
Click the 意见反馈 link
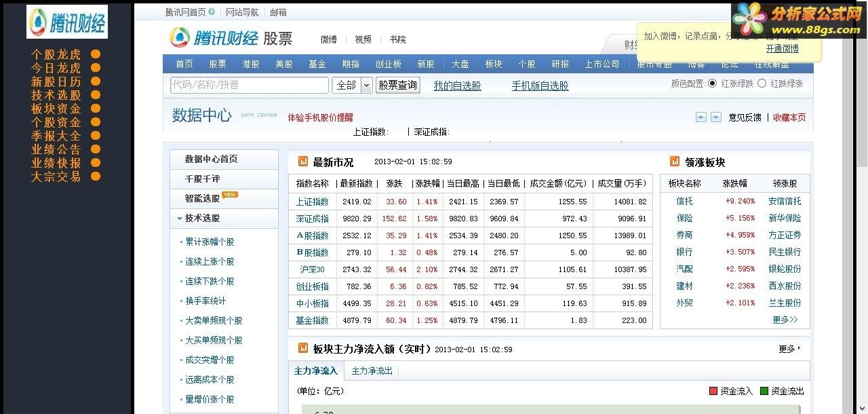(x=745, y=117)
